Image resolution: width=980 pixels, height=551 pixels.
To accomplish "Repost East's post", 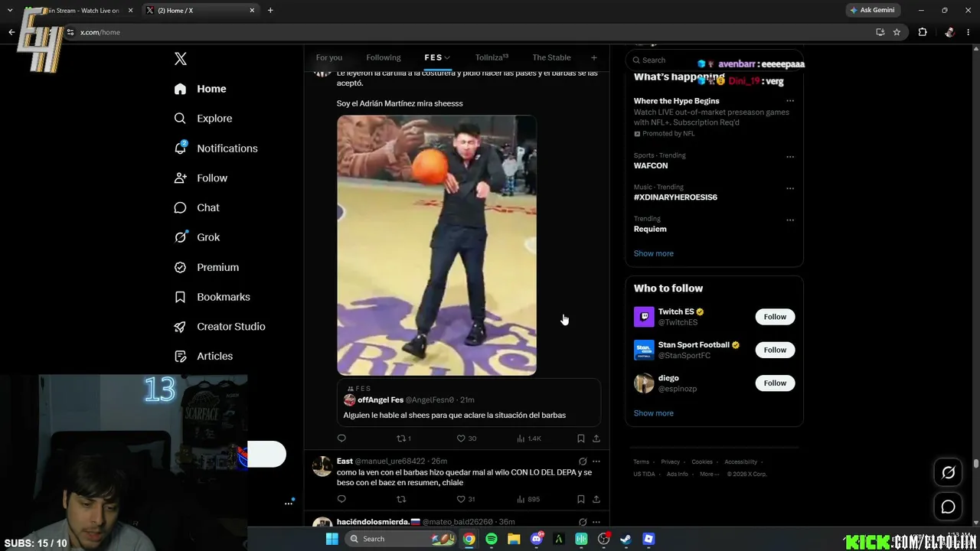I will point(400,499).
